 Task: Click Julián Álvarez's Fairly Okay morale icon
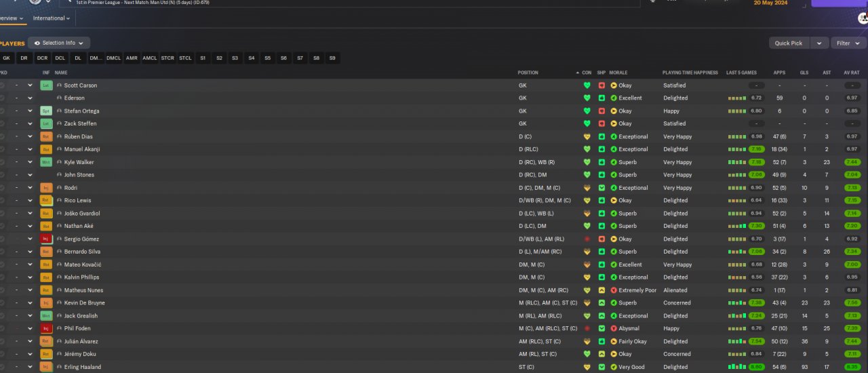point(614,341)
